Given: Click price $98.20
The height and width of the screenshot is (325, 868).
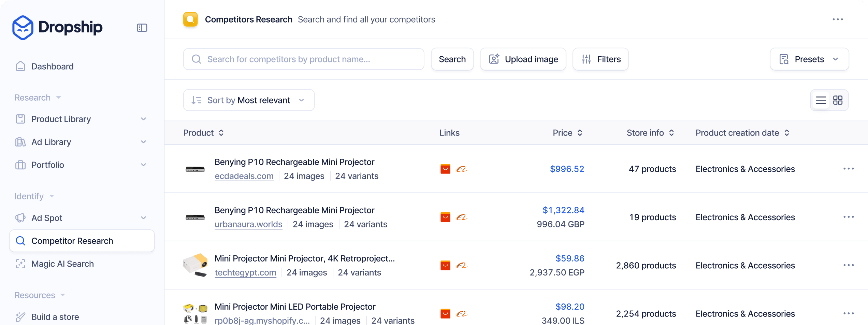Looking at the screenshot, I should point(570,307).
